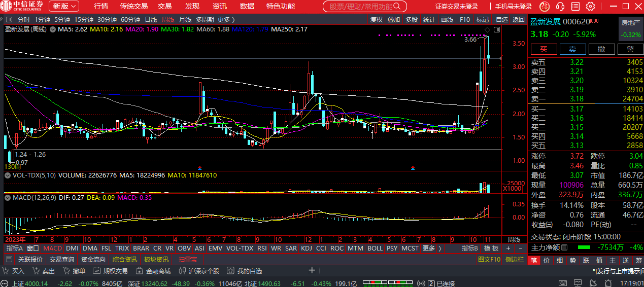Open the 行情 menu
644x287 pixels.
point(101,6)
